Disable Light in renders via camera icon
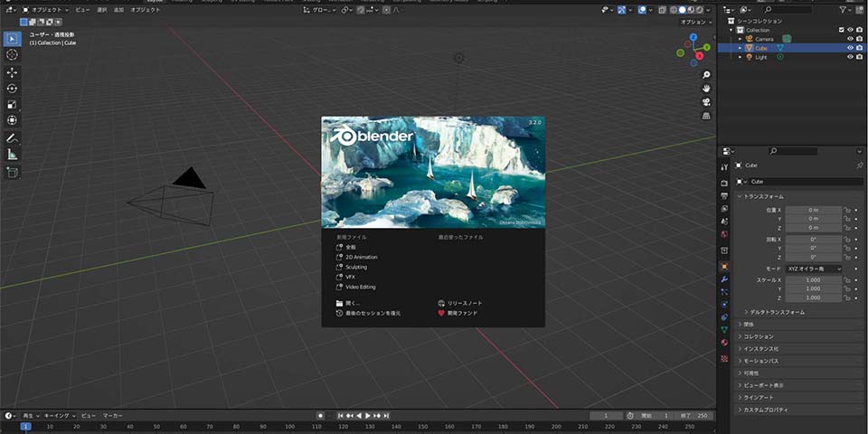Viewport: 868px width, 434px height. point(859,57)
